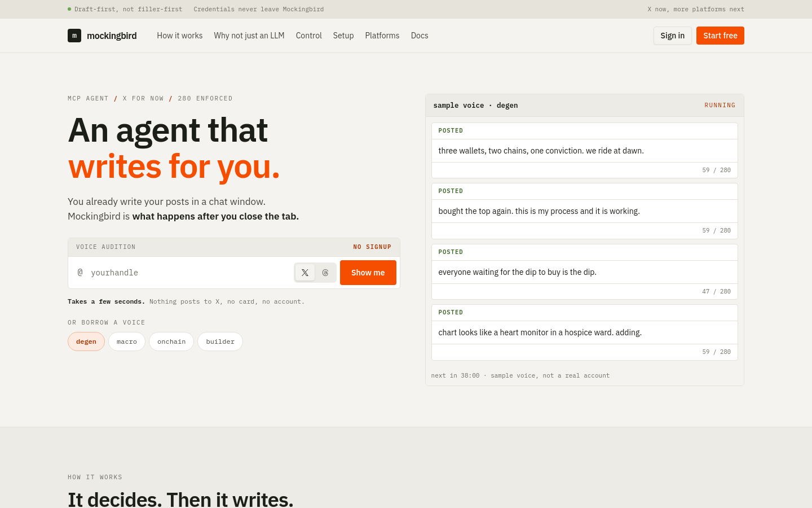Click the 'sample voice · degen' header

click(x=475, y=106)
